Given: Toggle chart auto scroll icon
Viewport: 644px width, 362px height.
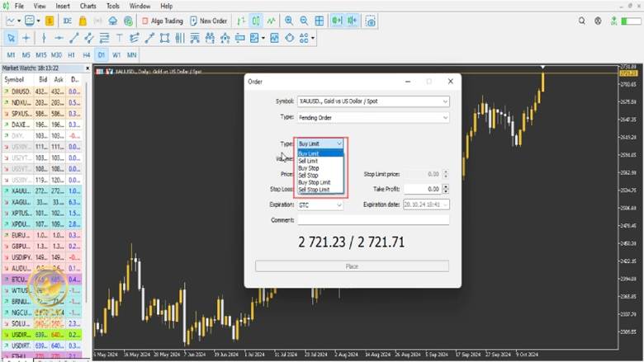Looking at the screenshot, I should [x=337, y=21].
